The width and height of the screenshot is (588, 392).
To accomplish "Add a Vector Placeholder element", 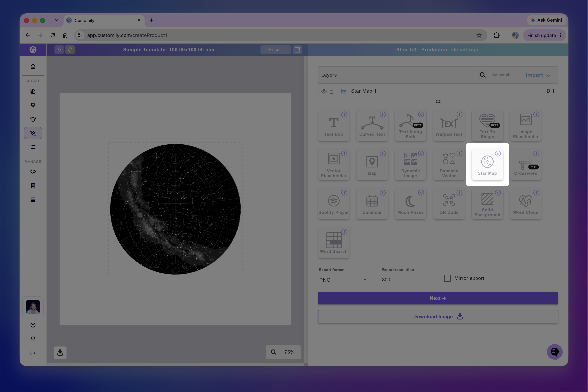I will [333, 164].
